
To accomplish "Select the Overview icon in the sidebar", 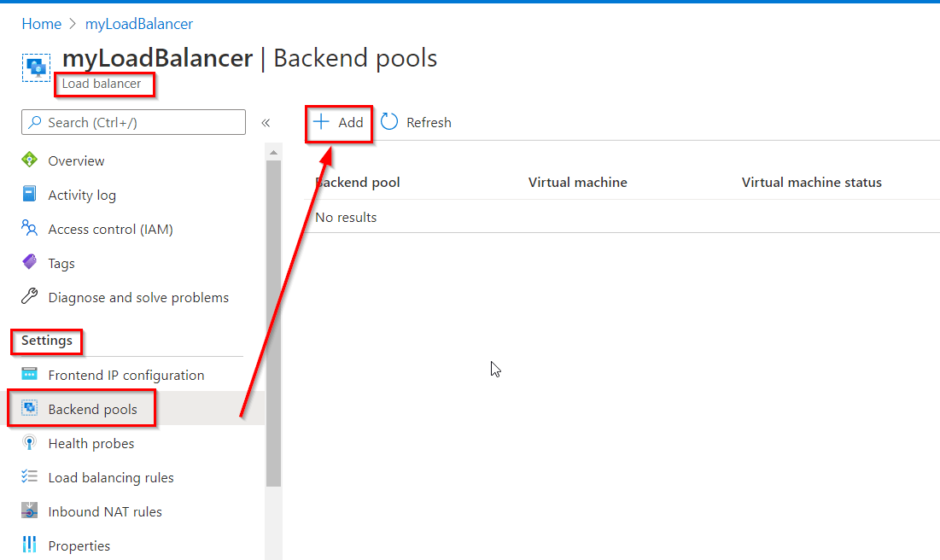I will [30, 160].
